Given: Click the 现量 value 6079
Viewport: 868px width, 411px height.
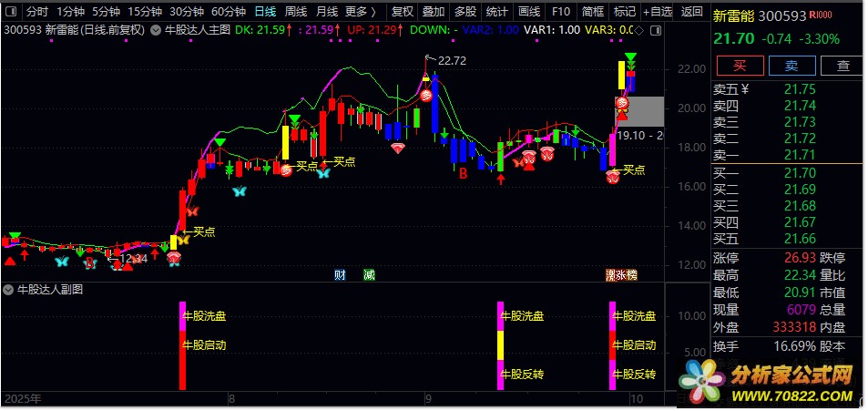Looking at the screenshot, I should pos(802,311).
